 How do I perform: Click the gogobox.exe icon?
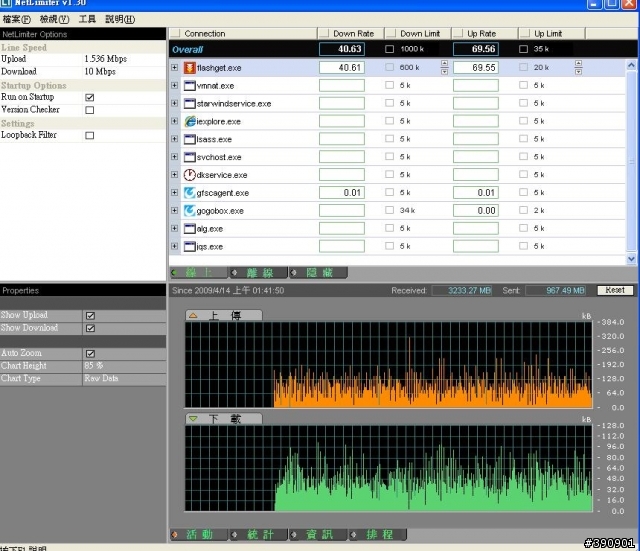pos(189,211)
